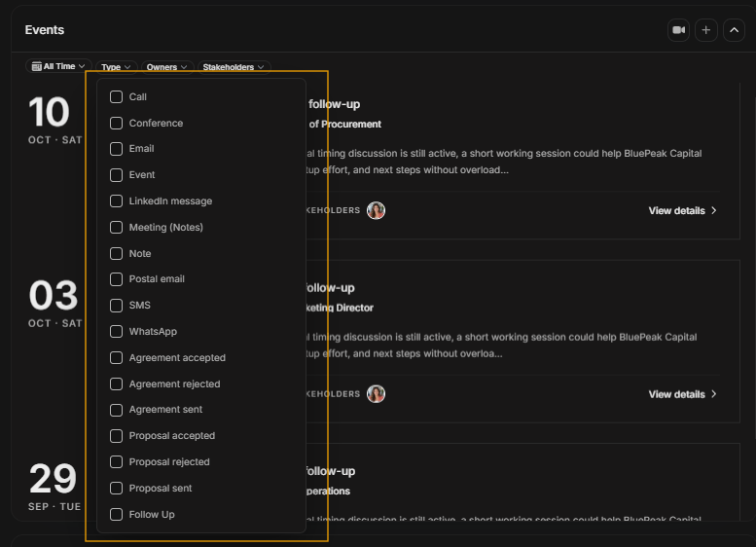Check the Conference type checkbox
This screenshot has height=547, width=756.
116,123
